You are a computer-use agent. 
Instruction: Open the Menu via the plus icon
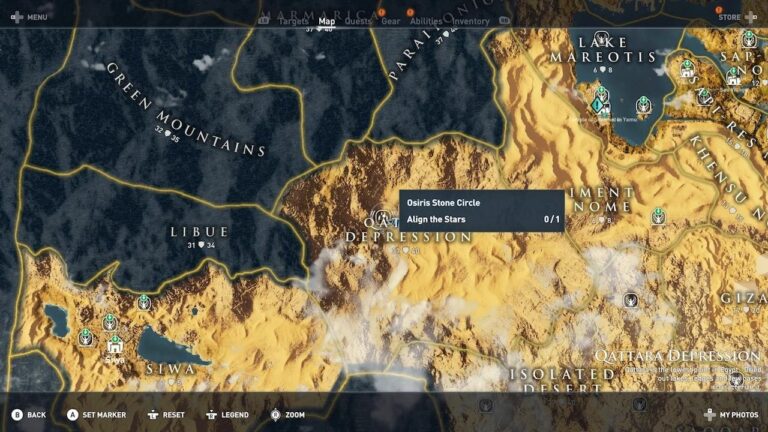coord(17,17)
